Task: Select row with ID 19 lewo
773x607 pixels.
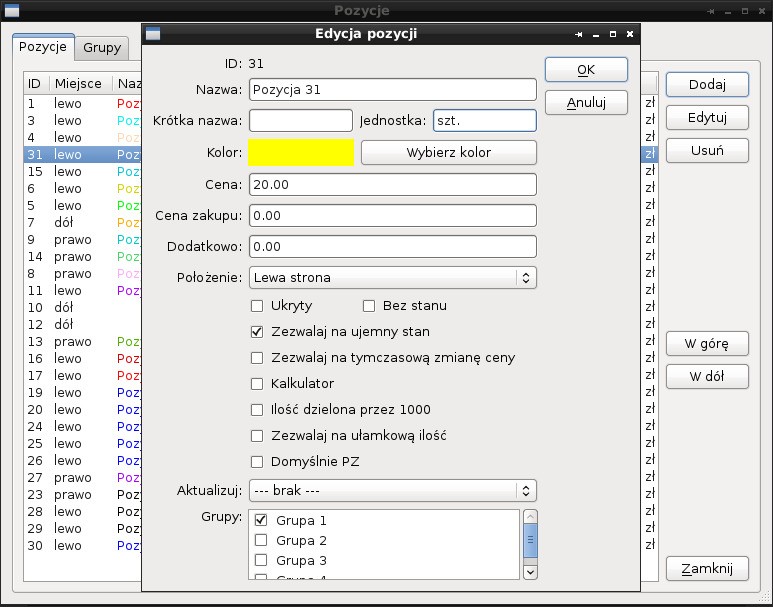Action: (83, 393)
